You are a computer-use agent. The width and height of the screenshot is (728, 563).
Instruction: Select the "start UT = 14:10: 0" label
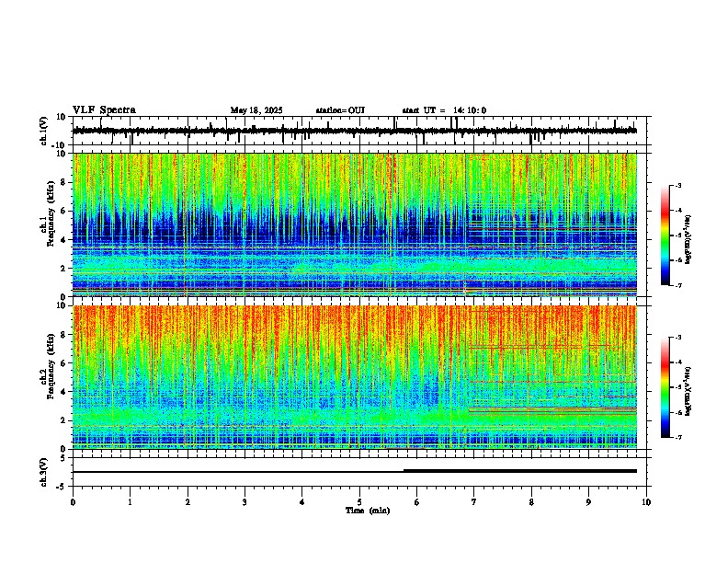[444, 110]
